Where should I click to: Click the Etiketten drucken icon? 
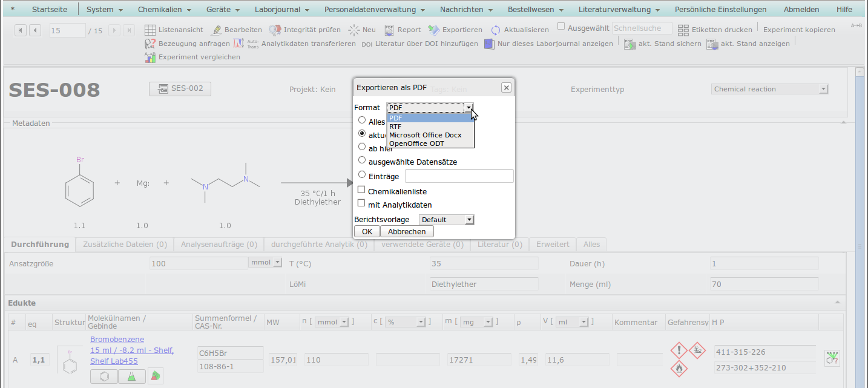[x=683, y=30]
